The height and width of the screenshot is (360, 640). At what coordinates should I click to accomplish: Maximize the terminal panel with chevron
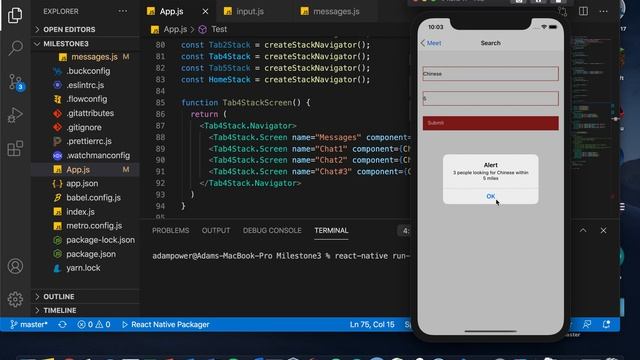click(x=583, y=231)
